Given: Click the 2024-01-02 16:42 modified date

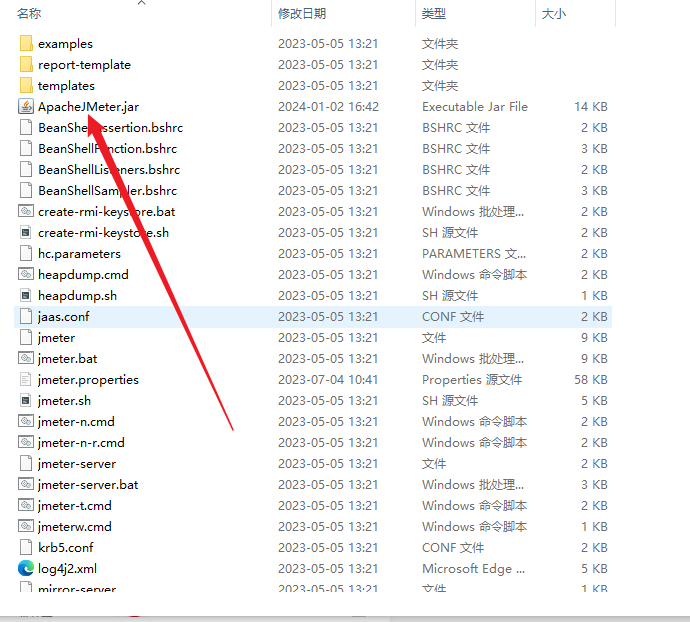Looking at the screenshot, I should 328,107.
